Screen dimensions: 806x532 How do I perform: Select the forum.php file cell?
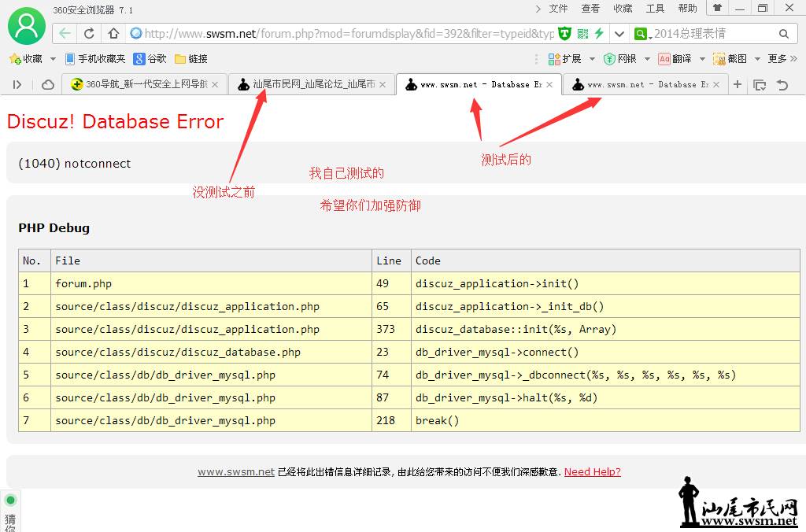pos(211,284)
